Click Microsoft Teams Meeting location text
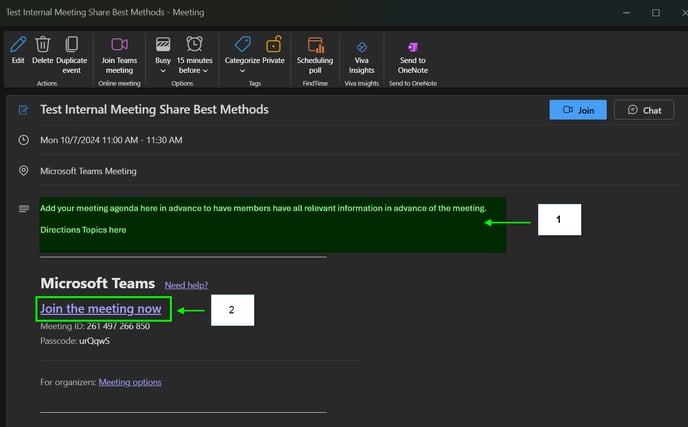 click(88, 171)
